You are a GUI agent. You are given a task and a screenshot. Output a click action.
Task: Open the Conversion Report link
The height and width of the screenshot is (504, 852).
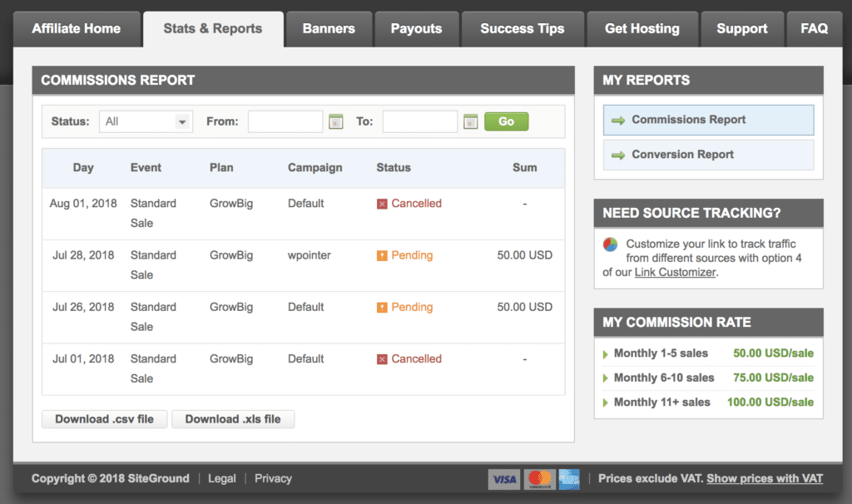tap(709, 155)
